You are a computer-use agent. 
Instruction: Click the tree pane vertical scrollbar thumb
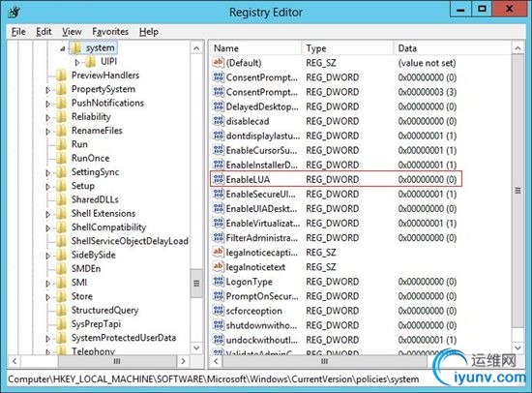coord(196,284)
